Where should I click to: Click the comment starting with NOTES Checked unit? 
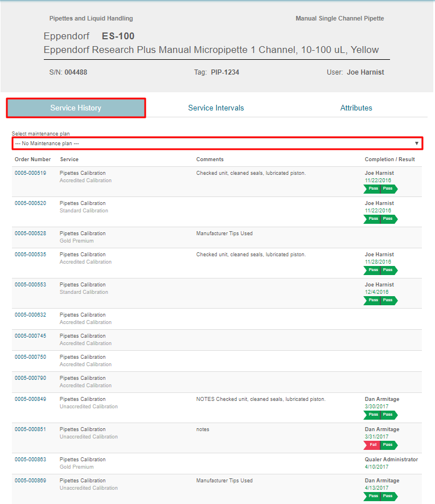tap(261, 399)
